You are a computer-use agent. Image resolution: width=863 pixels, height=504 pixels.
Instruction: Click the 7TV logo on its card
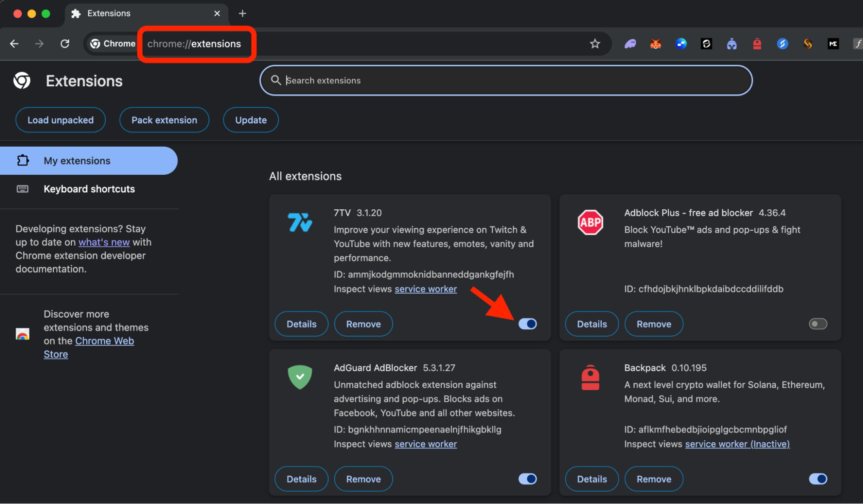[x=300, y=222]
